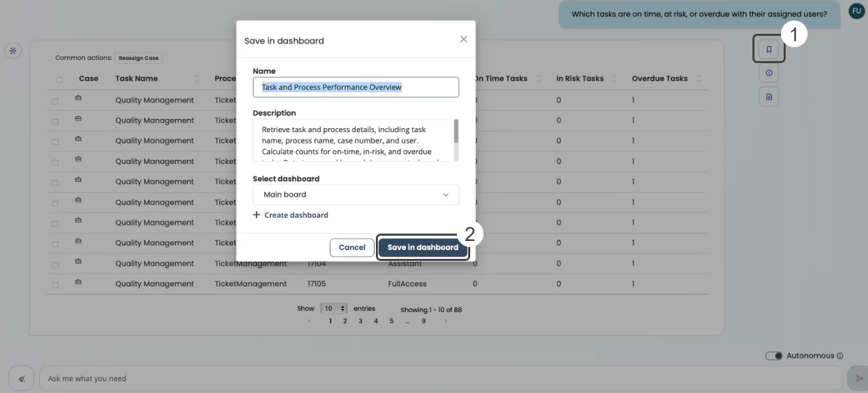Check the select-all checkbox in table header
This screenshot has height=393, width=868.
59,80
